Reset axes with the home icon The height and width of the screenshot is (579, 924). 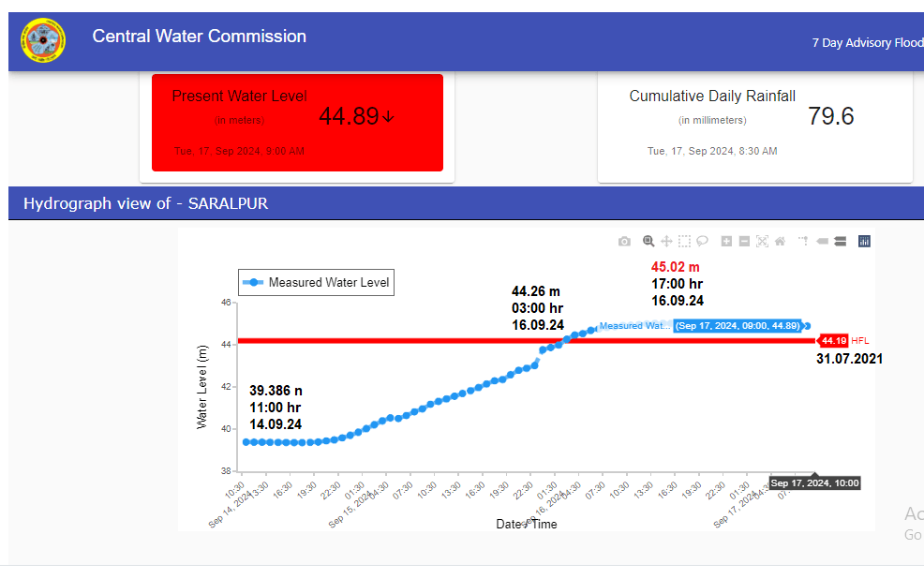coord(780,242)
